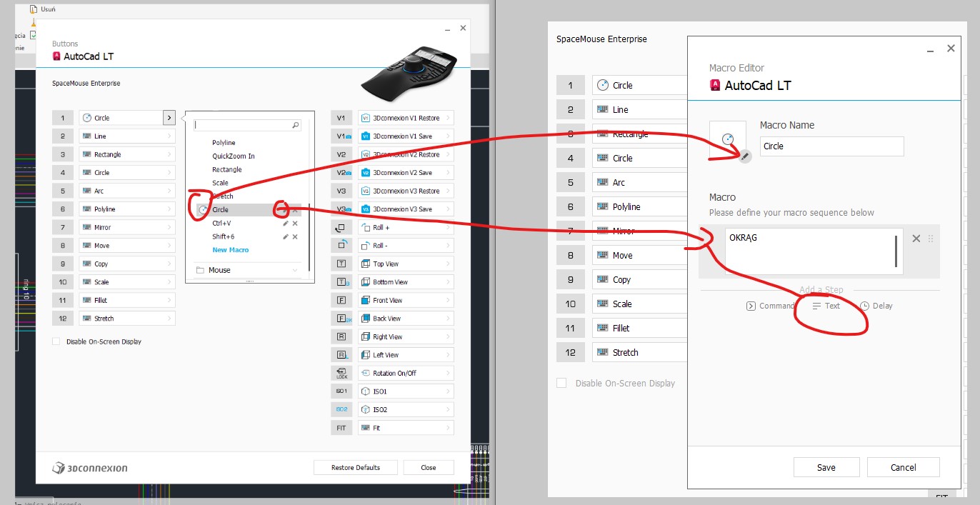
Task: Remove the OKRĄG macro step
Action: tap(916, 239)
